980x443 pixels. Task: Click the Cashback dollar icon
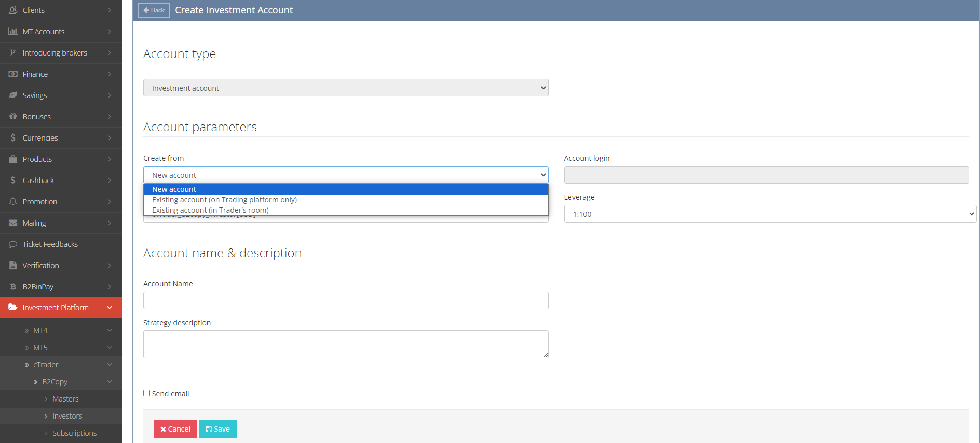pos(13,181)
